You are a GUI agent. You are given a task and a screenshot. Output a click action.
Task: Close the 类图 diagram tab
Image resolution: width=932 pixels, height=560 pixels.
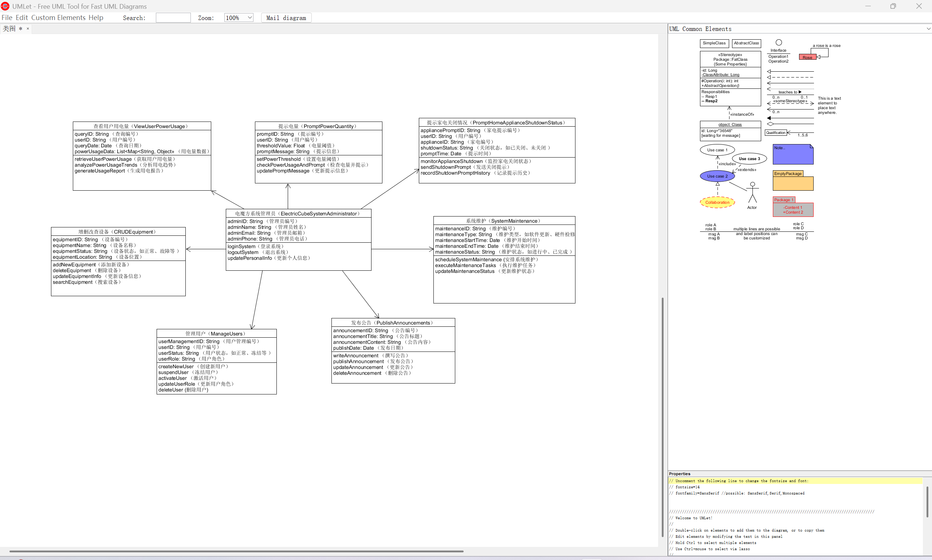(28, 29)
